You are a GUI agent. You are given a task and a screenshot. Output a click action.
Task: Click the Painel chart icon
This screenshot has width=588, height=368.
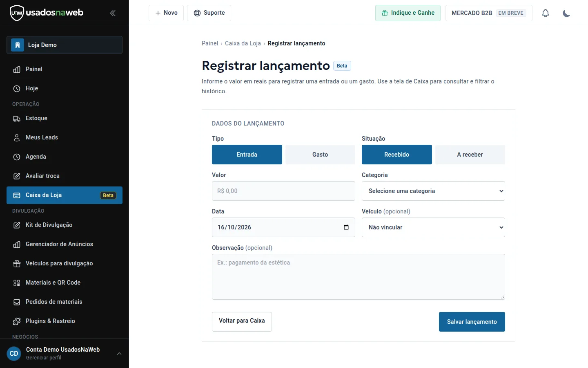tap(17, 70)
